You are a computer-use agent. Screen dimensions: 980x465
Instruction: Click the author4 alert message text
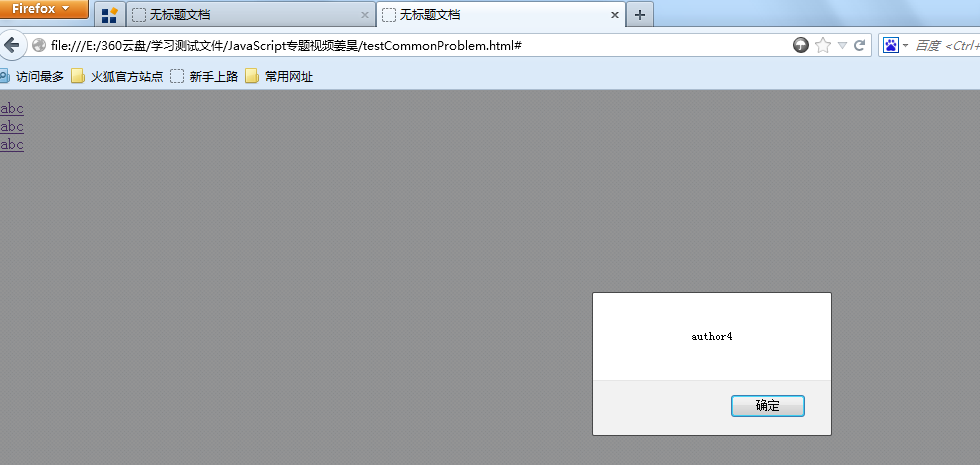pos(712,337)
